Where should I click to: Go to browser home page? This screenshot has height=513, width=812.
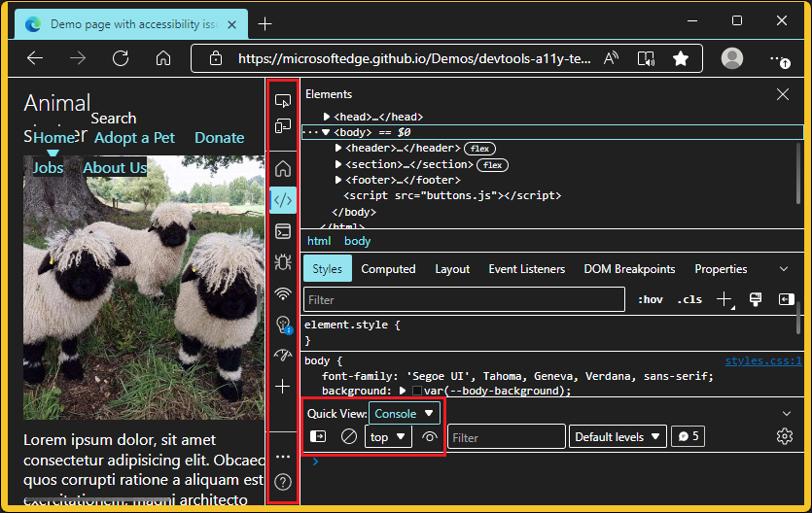pyautogui.click(x=163, y=58)
